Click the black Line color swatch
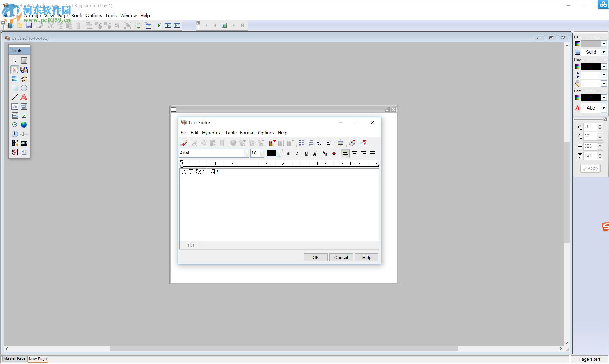609x364 pixels. pyautogui.click(x=591, y=67)
